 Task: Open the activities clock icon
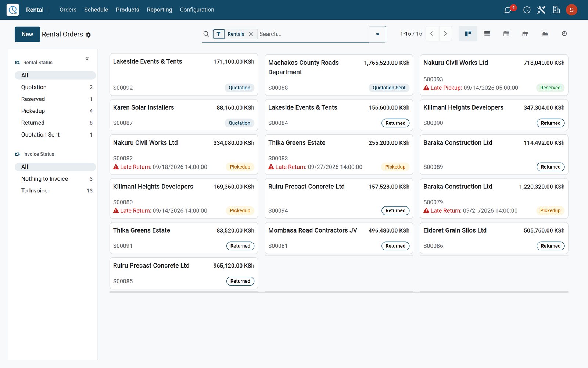point(527,10)
